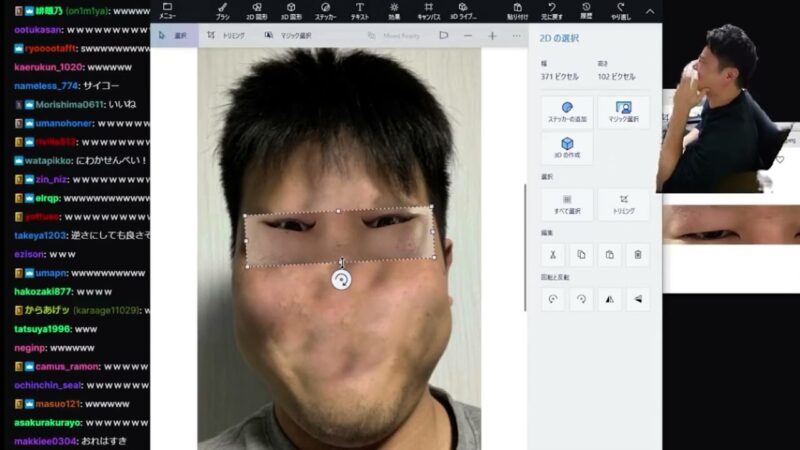This screenshot has height=450, width=800.
Task: Click the rotation handle below the selection
Action: tap(341, 280)
